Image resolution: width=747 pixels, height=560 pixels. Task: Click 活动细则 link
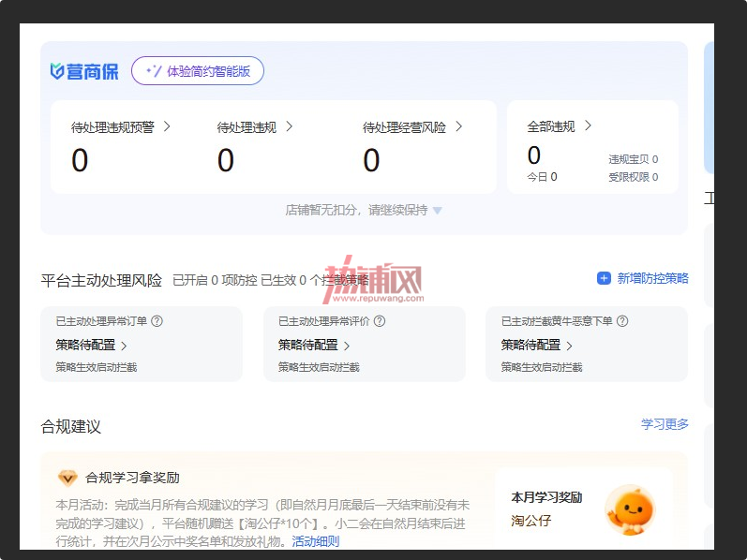(315, 541)
